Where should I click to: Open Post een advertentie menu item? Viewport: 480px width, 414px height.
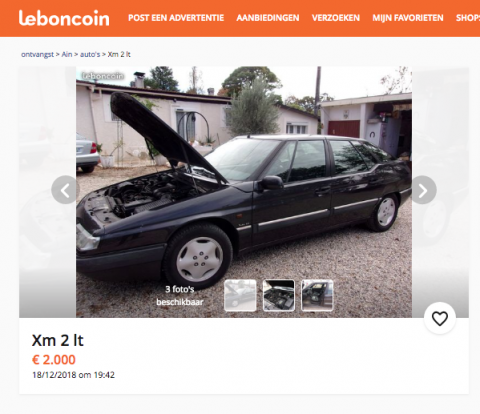coord(176,18)
